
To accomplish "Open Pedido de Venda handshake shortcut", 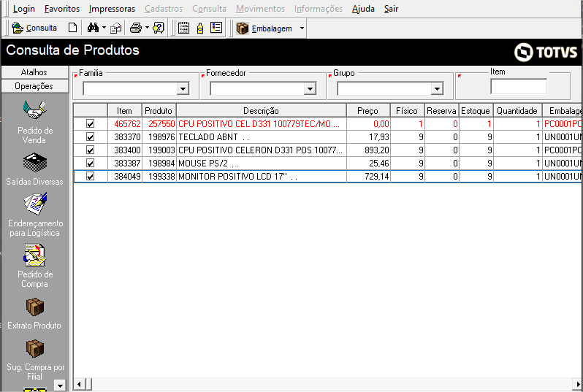I will point(34,110).
